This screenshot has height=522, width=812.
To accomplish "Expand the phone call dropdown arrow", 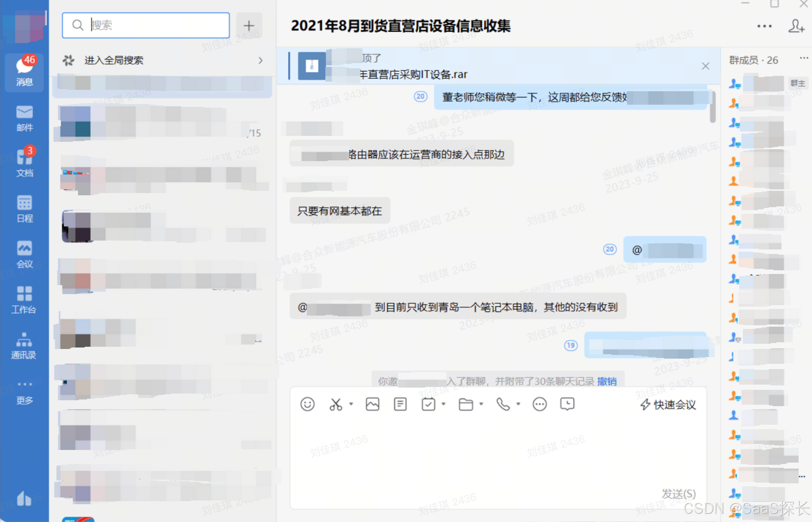I will click(518, 404).
